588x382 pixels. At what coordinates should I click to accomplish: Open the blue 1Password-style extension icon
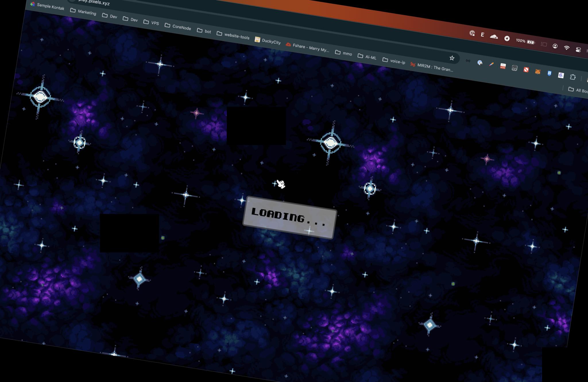click(x=480, y=62)
